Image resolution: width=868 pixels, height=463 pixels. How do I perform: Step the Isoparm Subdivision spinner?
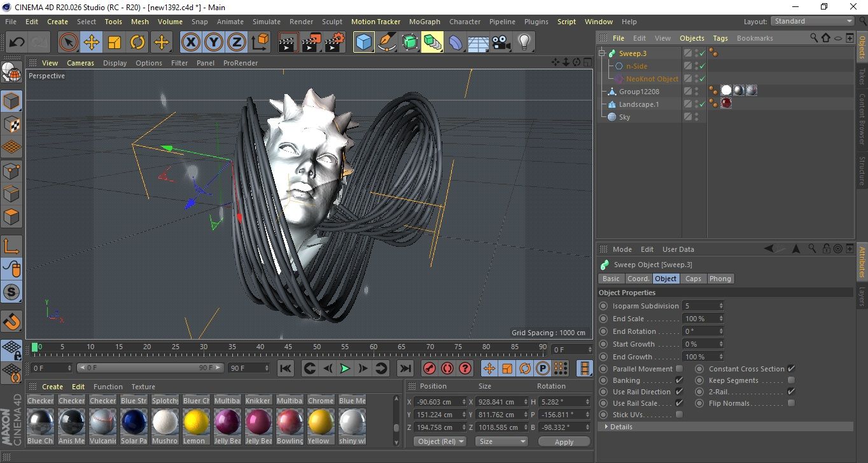click(x=721, y=306)
